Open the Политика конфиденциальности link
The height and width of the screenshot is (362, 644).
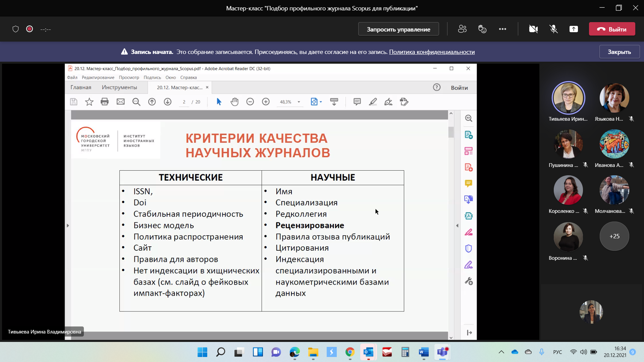point(432,52)
